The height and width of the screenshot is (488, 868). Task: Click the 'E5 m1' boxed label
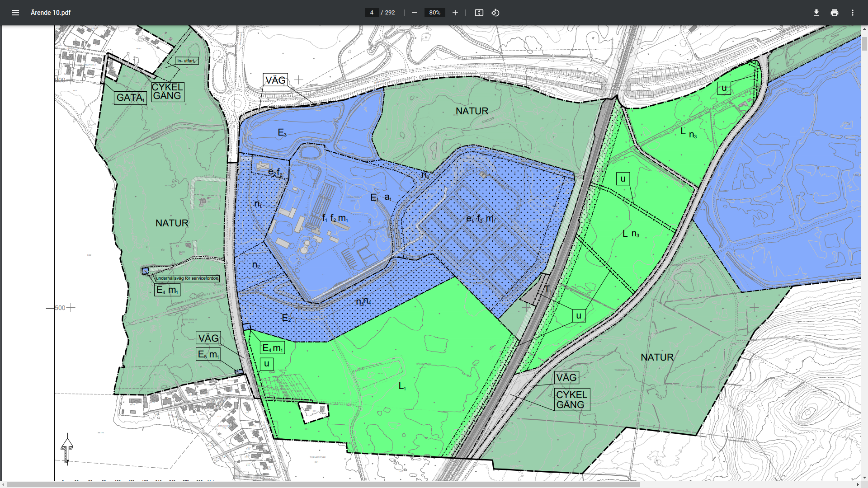click(208, 355)
